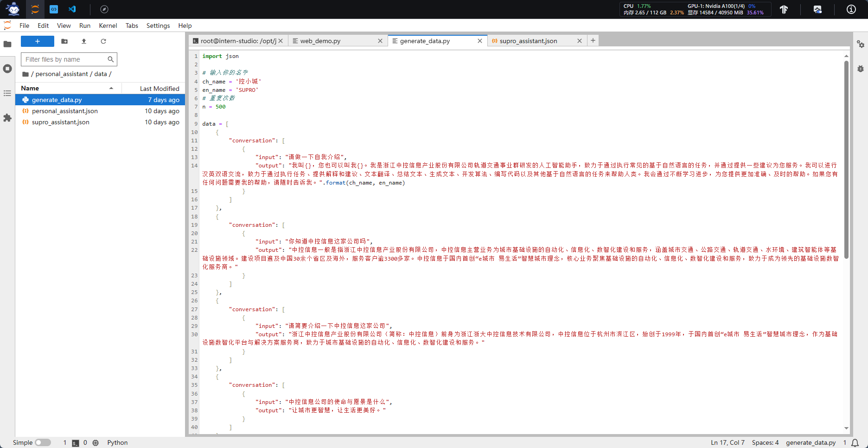The image size is (868, 448).
Task: Open the File Browser sidebar icon
Action: (x=7, y=44)
